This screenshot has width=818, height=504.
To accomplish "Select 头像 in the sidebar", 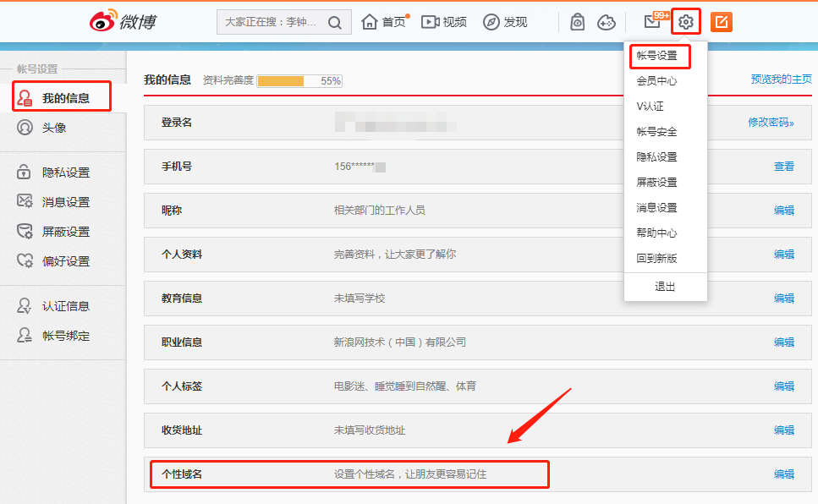I will pyautogui.click(x=54, y=128).
